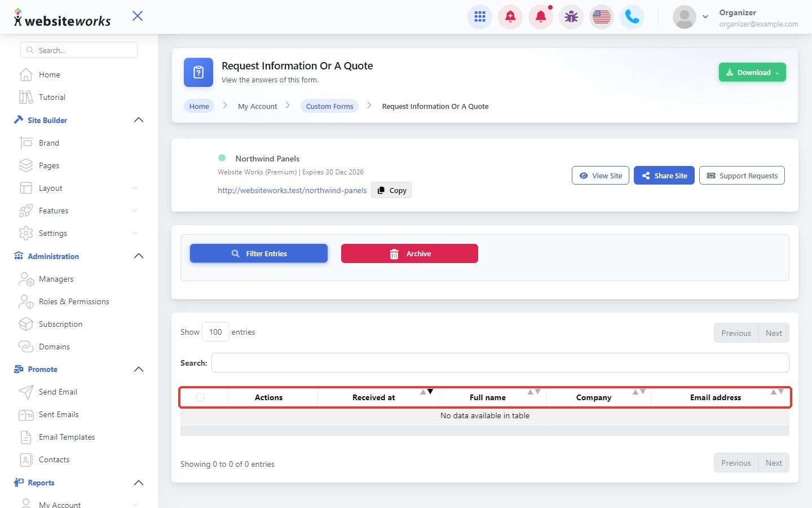Click the Filter Entries button
Viewport: 812px width, 508px height.
click(x=259, y=253)
